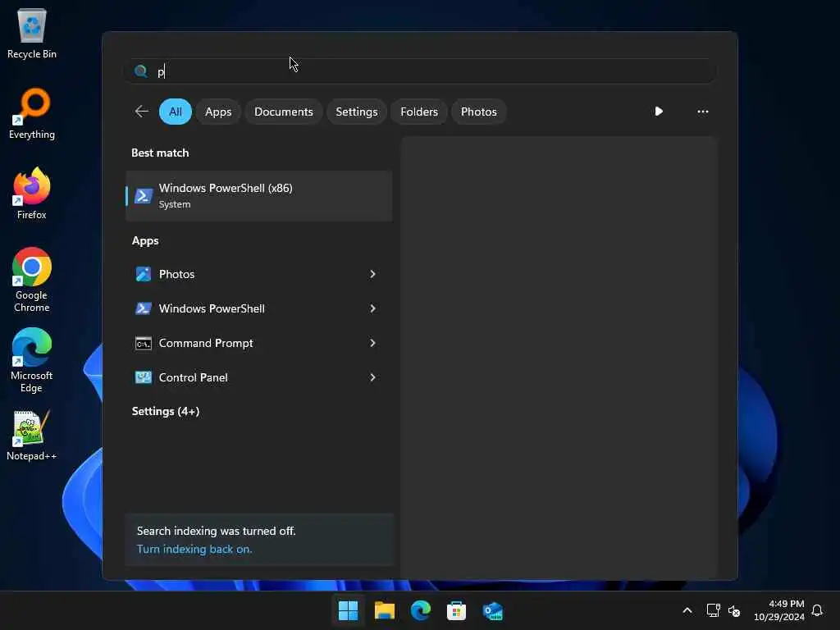This screenshot has width=840, height=630.
Task: Launch Edge from the taskbar
Action: pos(421,610)
